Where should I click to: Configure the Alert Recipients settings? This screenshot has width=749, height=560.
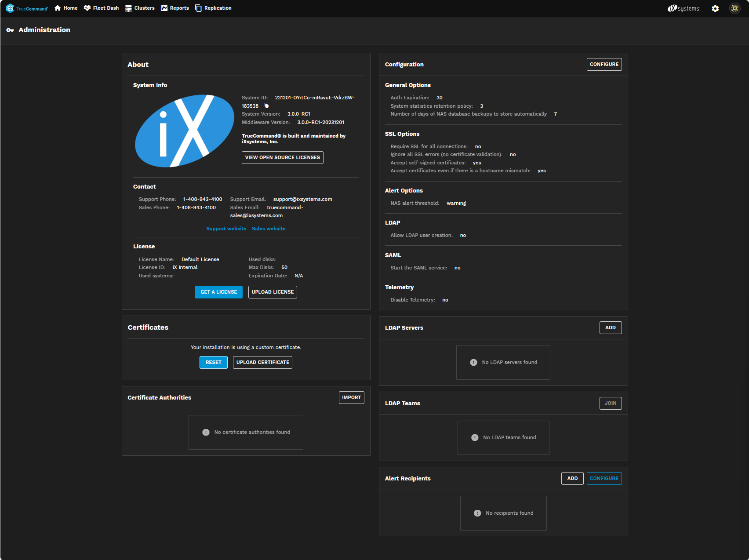pyautogui.click(x=604, y=478)
